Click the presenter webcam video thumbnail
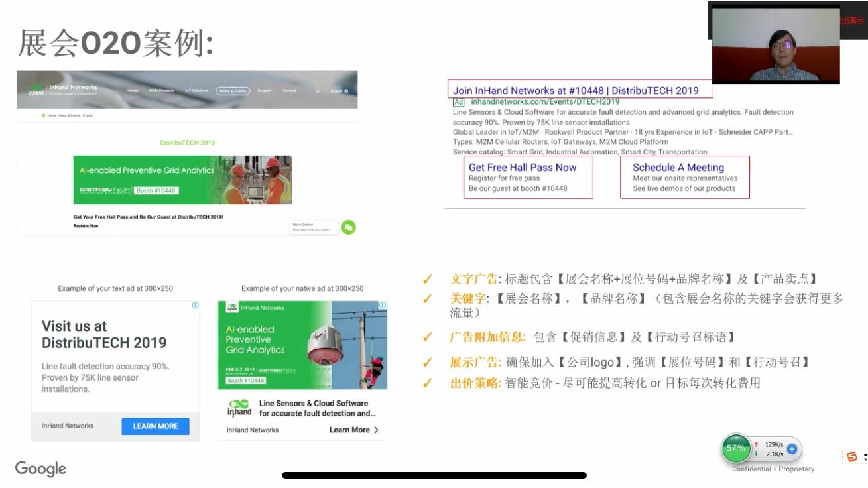This screenshot has height=488, width=868. click(775, 45)
